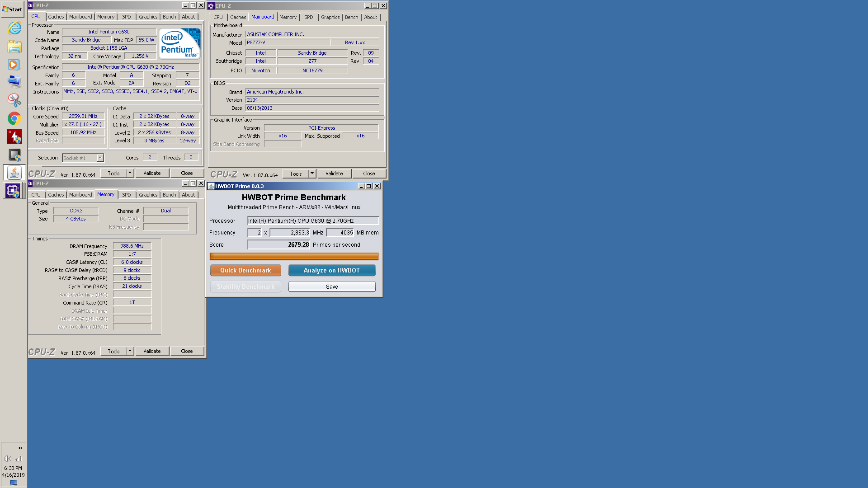
Task: Open Windows Explorer from the taskbar
Action: point(14,47)
